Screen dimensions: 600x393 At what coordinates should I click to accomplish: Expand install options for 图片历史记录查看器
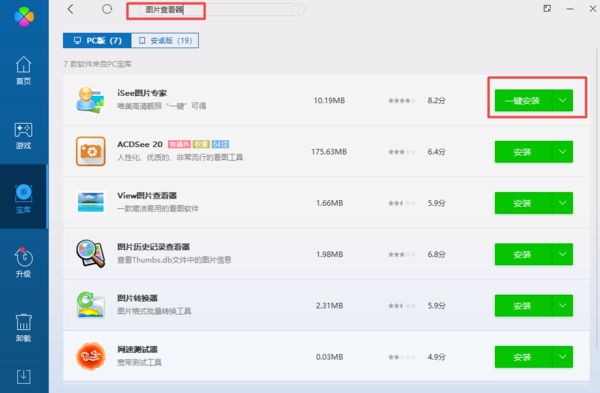562,254
